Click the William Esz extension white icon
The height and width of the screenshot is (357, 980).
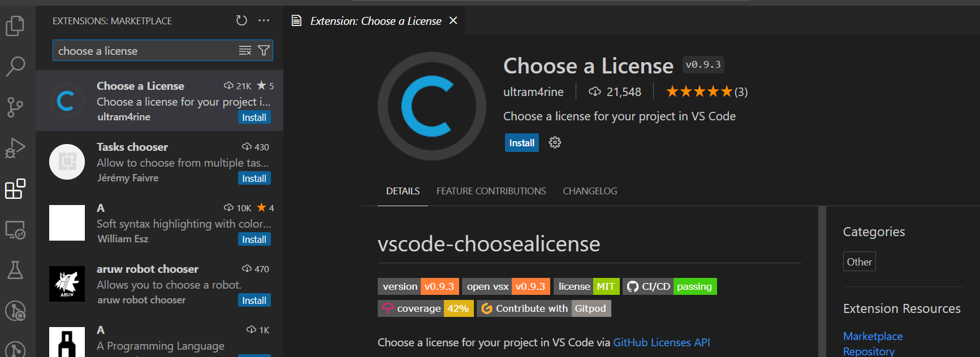67,223
